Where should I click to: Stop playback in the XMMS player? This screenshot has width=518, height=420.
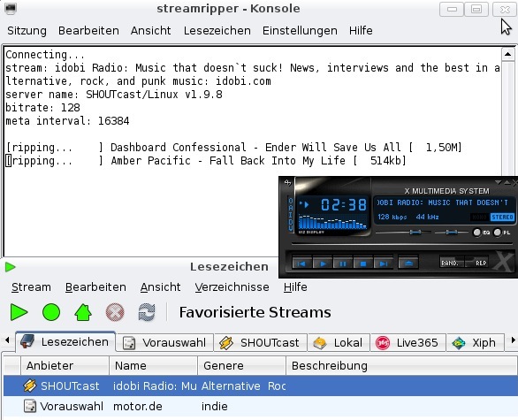pos(363,263)
